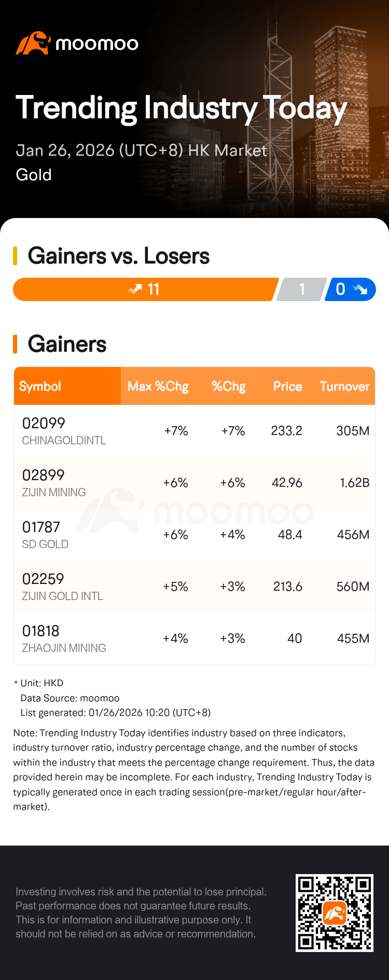
Task: Click the Trending Industry Today title
Action: pyautogui.click(x=182, y=108)
